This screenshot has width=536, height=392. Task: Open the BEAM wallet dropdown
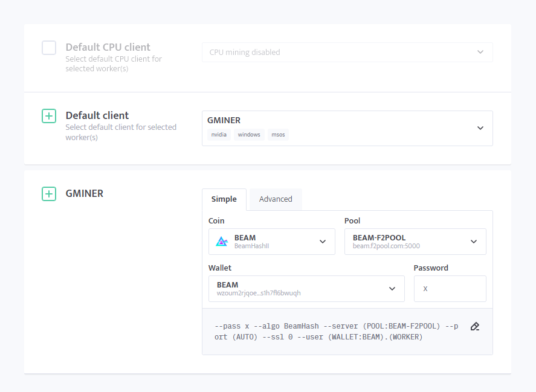pyautogui.click(x=306, y=289)
